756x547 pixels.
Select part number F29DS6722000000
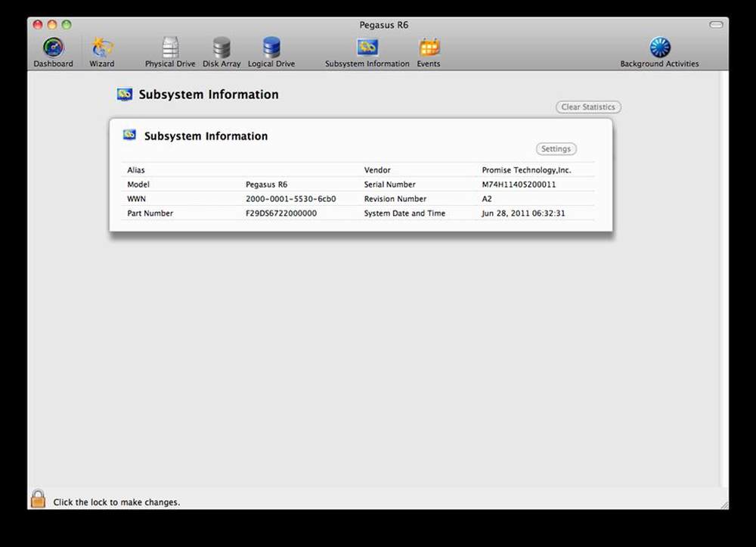tap(281, 213)
